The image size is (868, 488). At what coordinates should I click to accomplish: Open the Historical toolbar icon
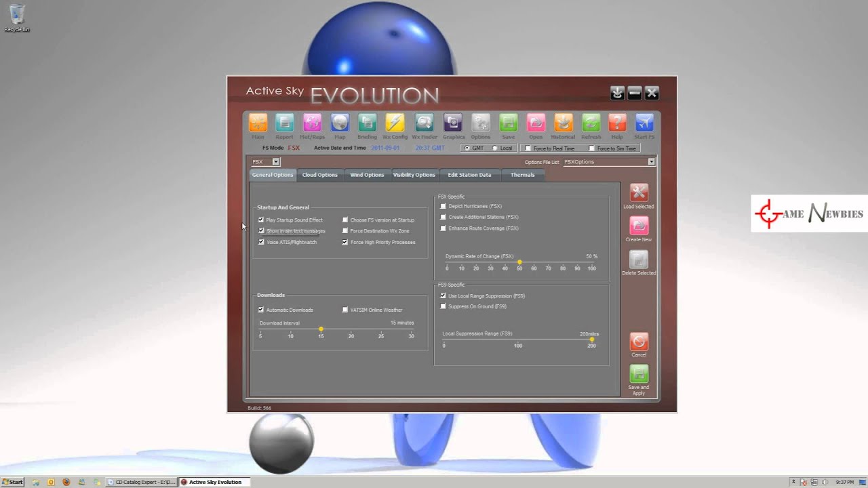(564, 123)
